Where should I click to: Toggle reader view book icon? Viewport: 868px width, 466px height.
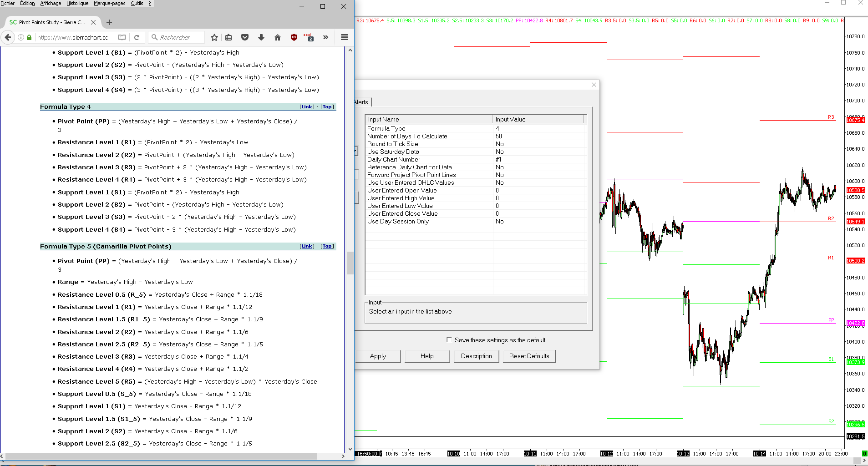(x=122, y=37)
